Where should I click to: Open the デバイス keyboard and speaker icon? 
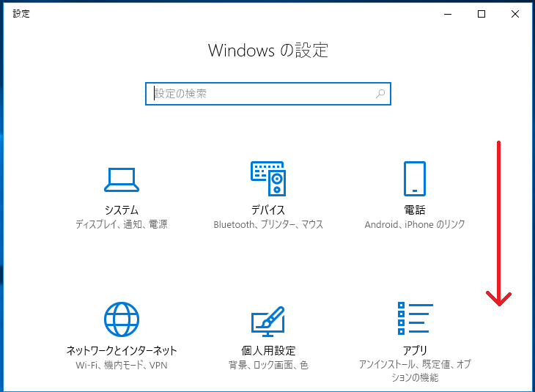[268, 179]
